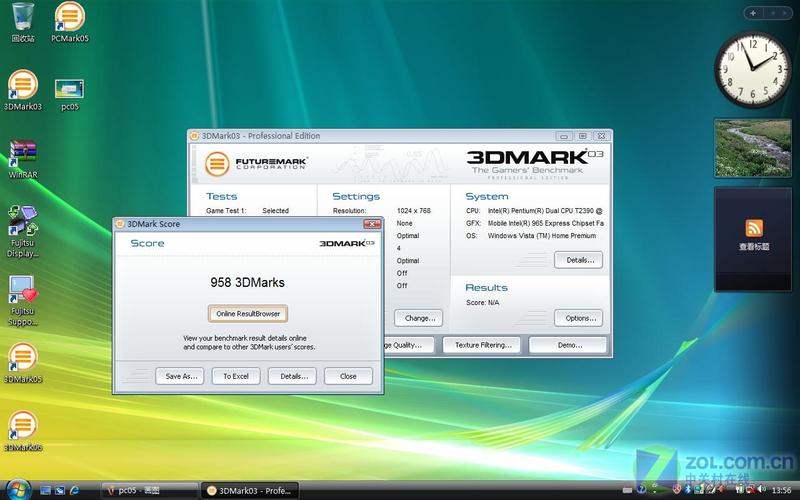Close the 3DMark Score dialog with X
The image size is (800, 500).
(x=372, y=224)
